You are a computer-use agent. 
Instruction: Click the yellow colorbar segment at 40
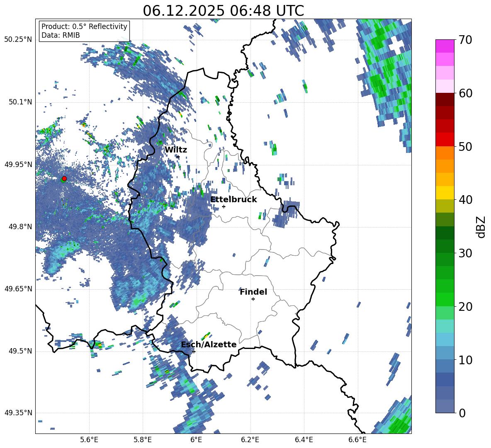tap(445, 193)
